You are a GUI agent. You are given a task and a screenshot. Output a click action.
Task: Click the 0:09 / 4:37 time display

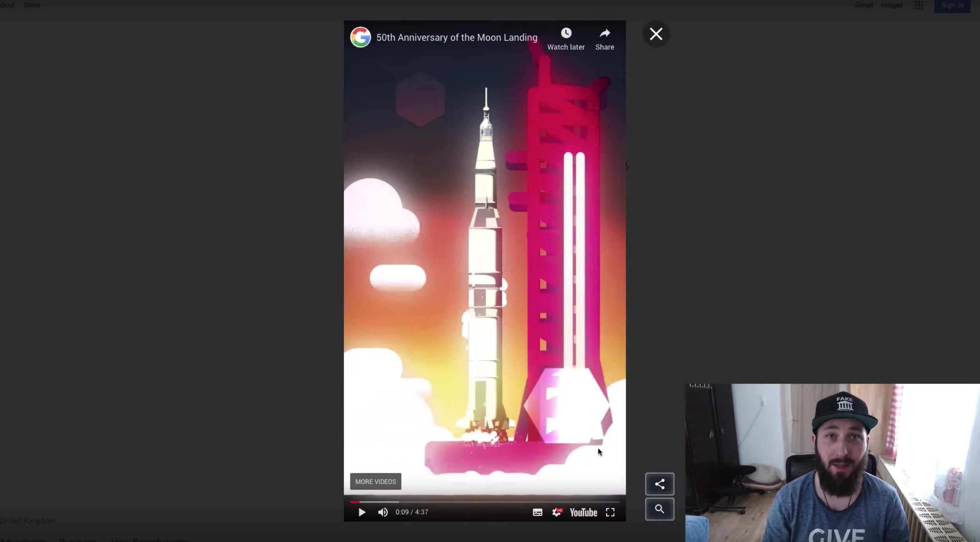[412, 512]
